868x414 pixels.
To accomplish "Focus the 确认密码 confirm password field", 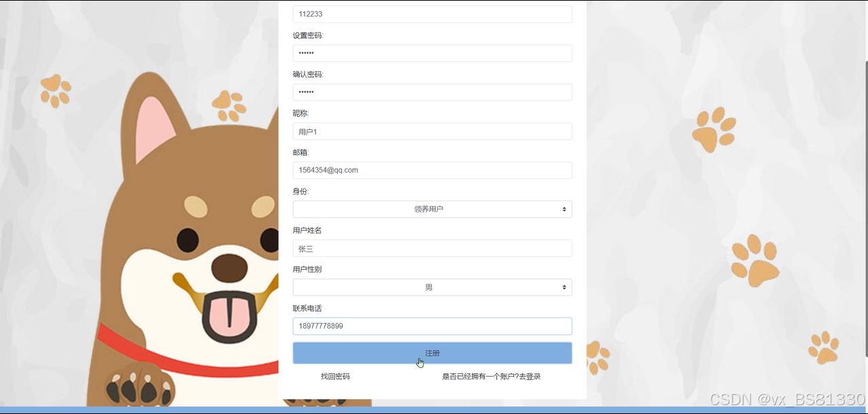I will pos(432,92).
